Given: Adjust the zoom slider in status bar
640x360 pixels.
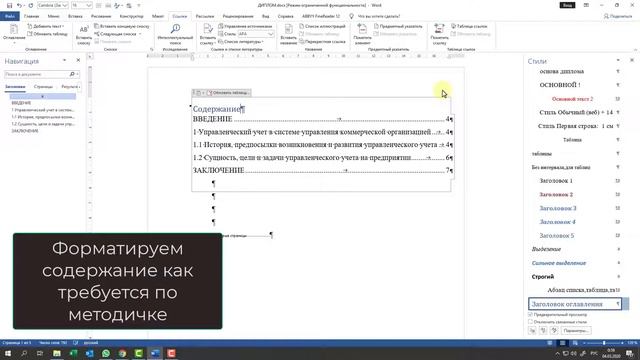Looking at the screenshot, I should 604,343.
